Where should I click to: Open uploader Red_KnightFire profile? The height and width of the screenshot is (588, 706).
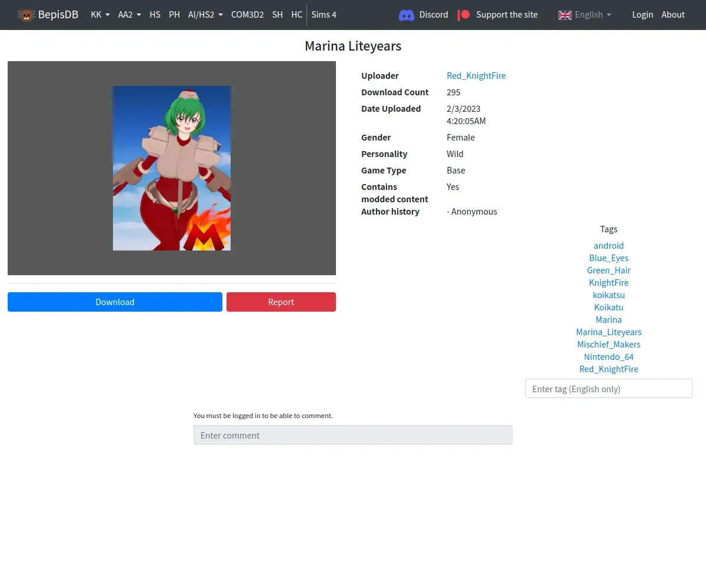click(476, 76)
